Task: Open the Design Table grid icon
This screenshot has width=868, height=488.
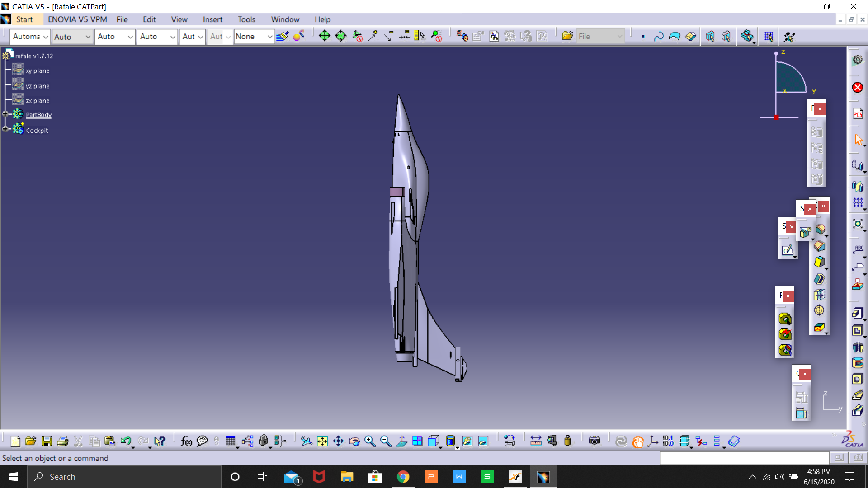Action: 231,441
